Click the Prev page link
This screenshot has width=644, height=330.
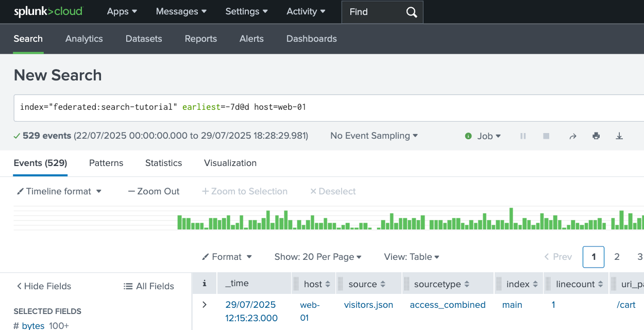[558, 257]
